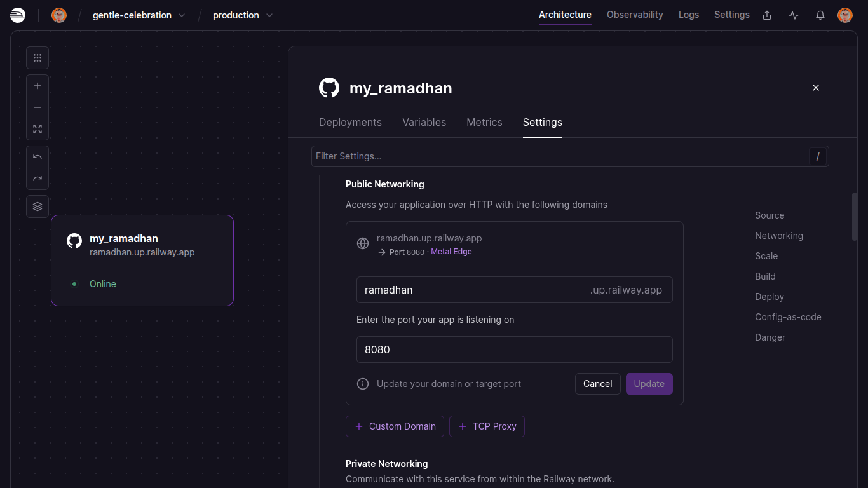Add a Custom Domain
The height and width of the screenshot is (488, 868).
pyautogui.click(x=395, y=426)
